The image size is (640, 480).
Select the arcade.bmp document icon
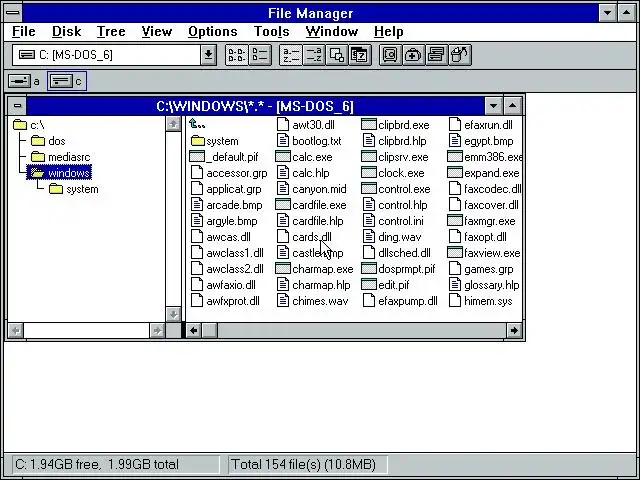point(197,205)
